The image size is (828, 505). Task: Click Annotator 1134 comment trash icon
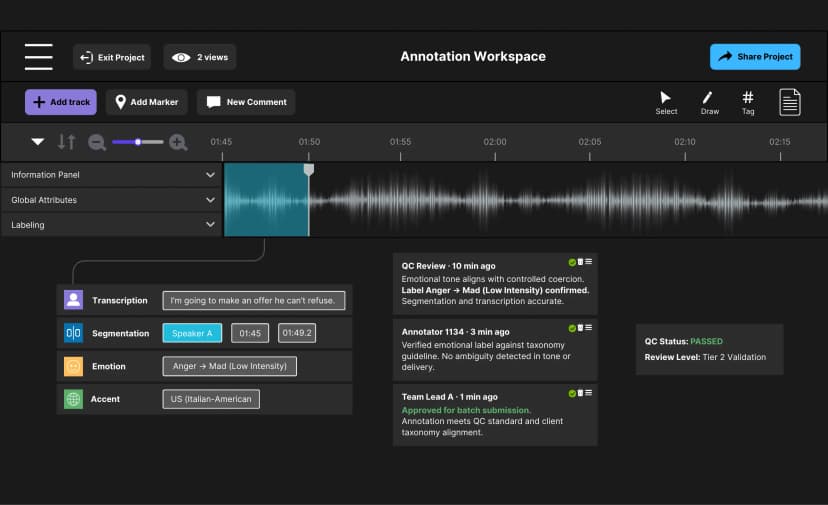pyautogui.click(x=580, y=328)
